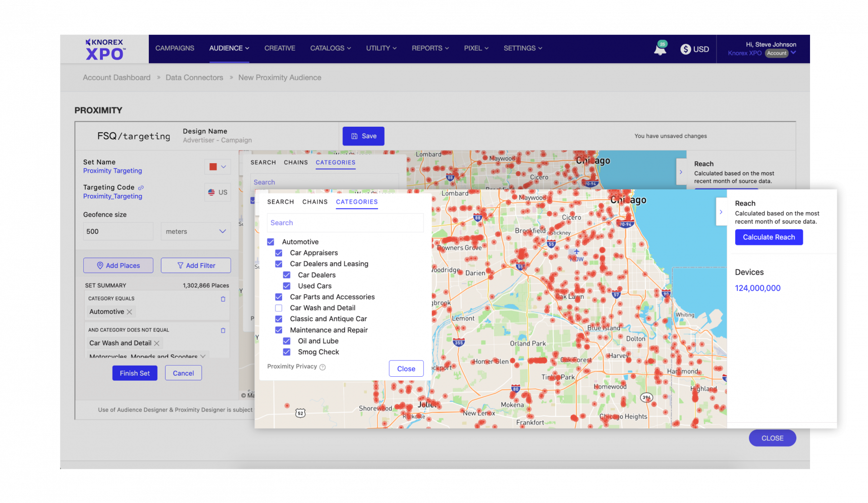Uncheck the Car Appraisers checkbox
This screenshot has width=868, height=503.
click(279, 253)
